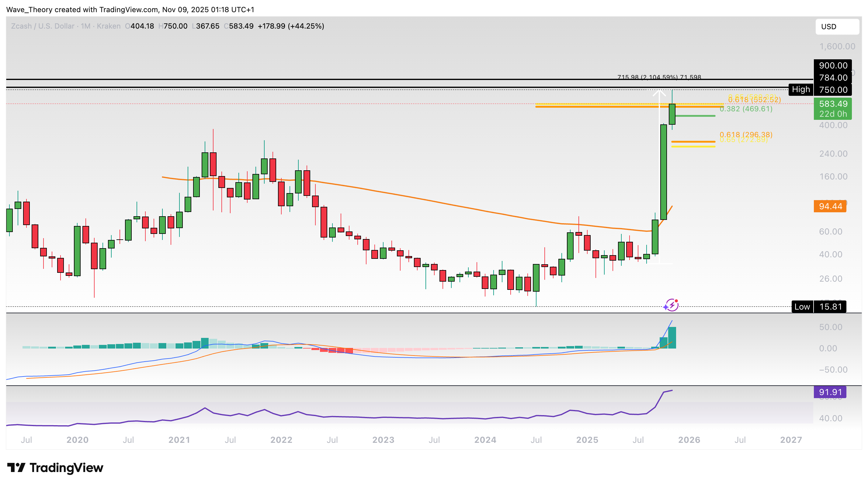Open the USD currency selector
The width and height of the screenshot is (868, 486).
[837, 27]
